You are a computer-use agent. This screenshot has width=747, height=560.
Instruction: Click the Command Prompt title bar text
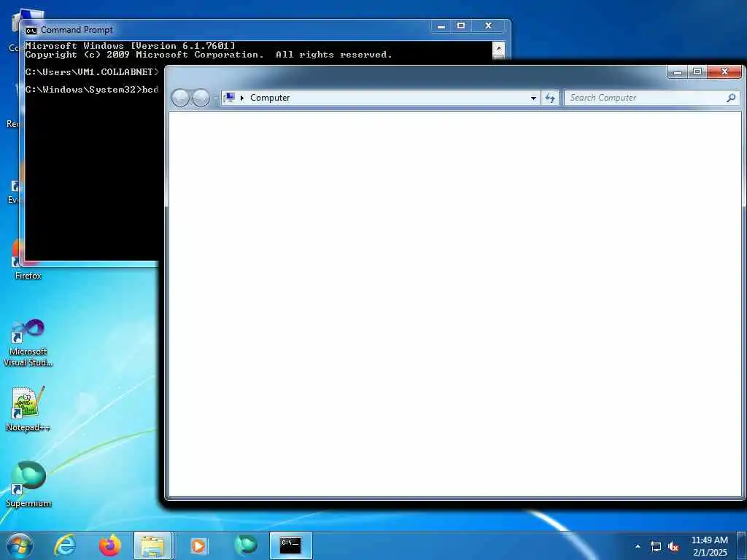click(77, 30)
